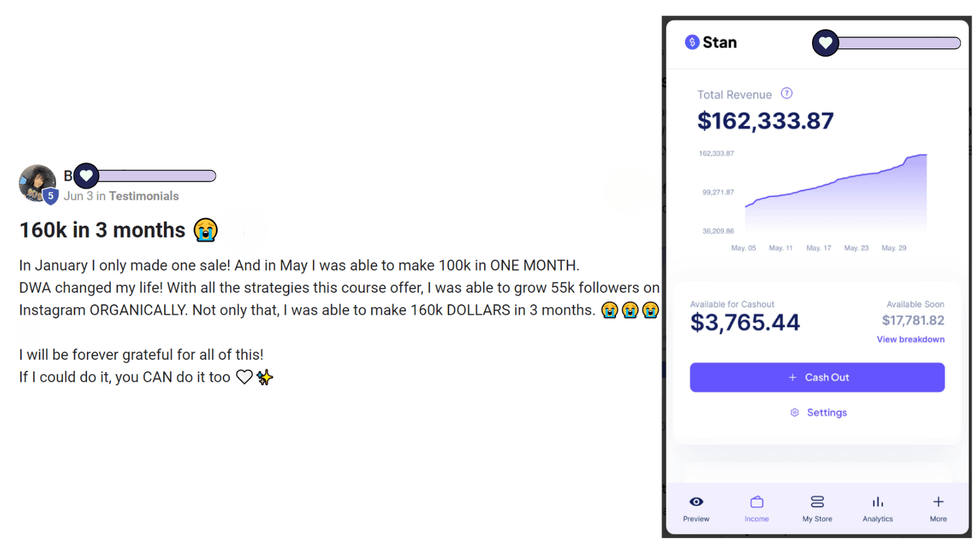
Task: Click the Stan dollar logo icon
Action: click(692, 42)
